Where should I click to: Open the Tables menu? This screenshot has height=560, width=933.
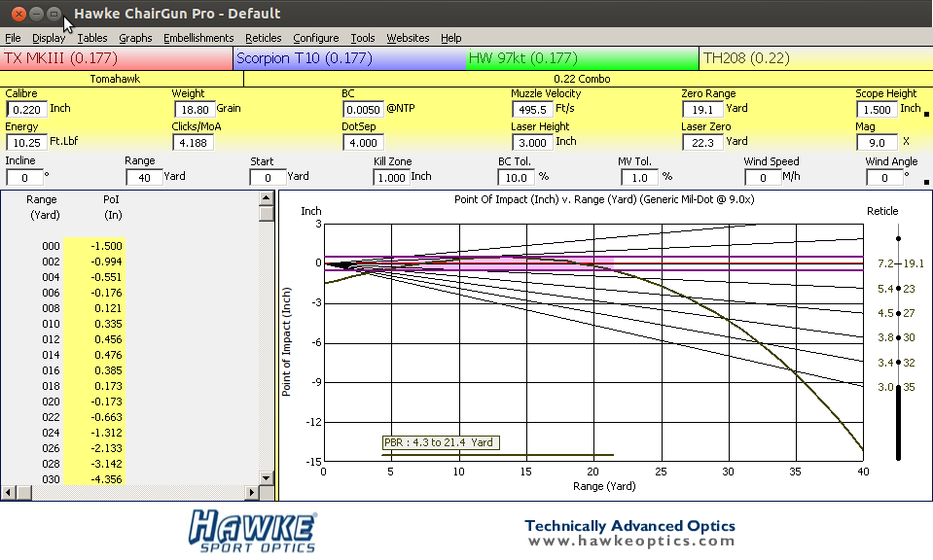coord(92,38)
